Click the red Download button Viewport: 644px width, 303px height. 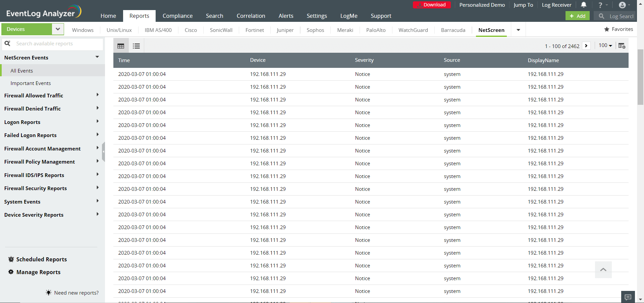(432, 5)
